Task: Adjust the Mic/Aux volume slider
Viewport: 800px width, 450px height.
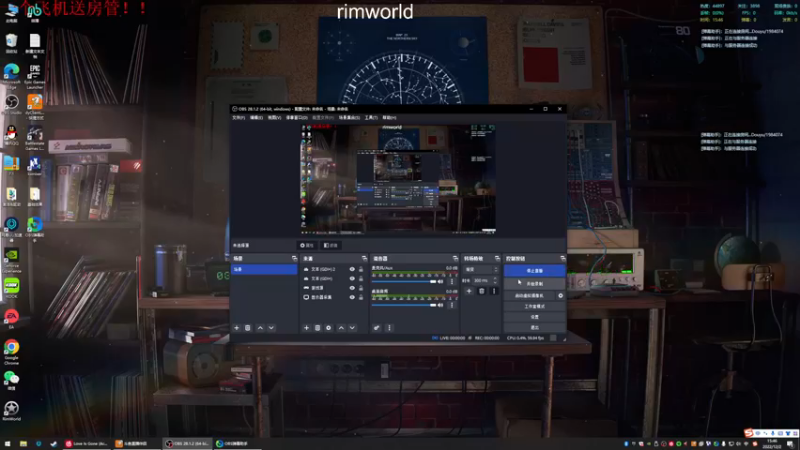Action: pos(404,281)
